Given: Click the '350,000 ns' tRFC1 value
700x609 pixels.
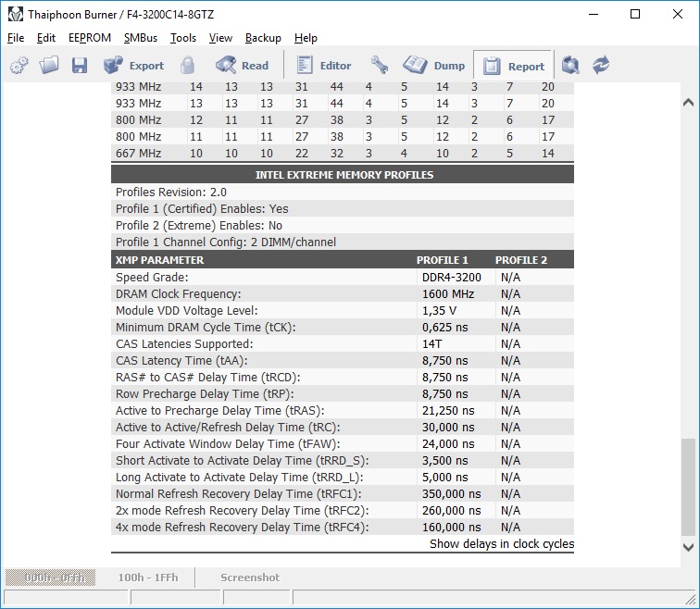Looking at the screenshot, I should [451, 494].
